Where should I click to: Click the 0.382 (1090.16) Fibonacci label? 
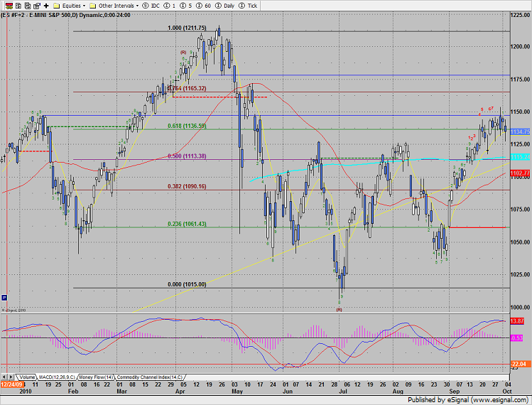coord(187,186)
